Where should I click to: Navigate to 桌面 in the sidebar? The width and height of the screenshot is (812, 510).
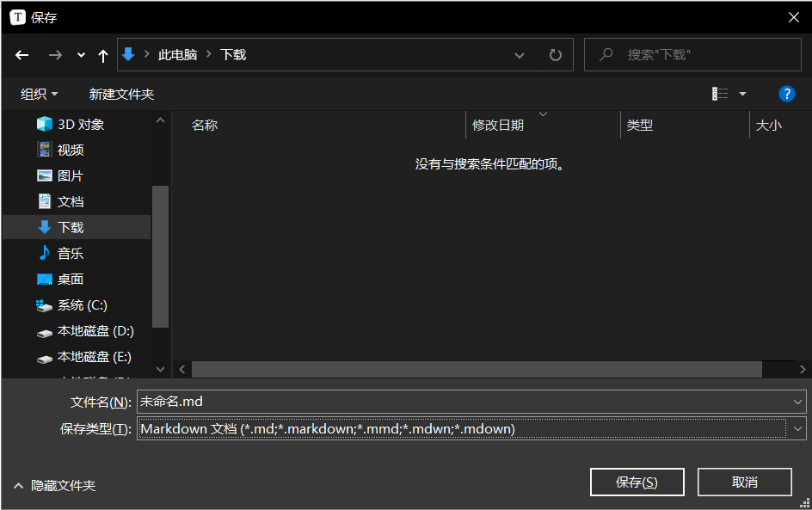(70, 280)
